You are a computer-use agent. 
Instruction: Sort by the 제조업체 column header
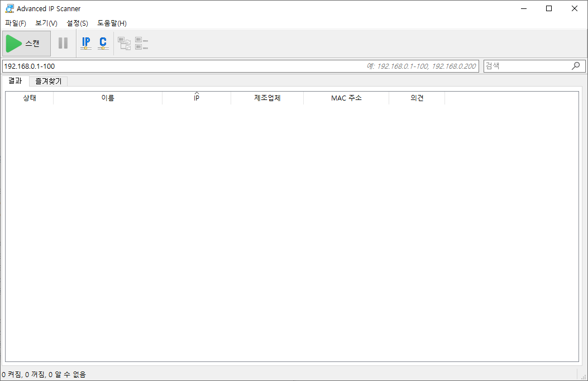coord(267,98)
